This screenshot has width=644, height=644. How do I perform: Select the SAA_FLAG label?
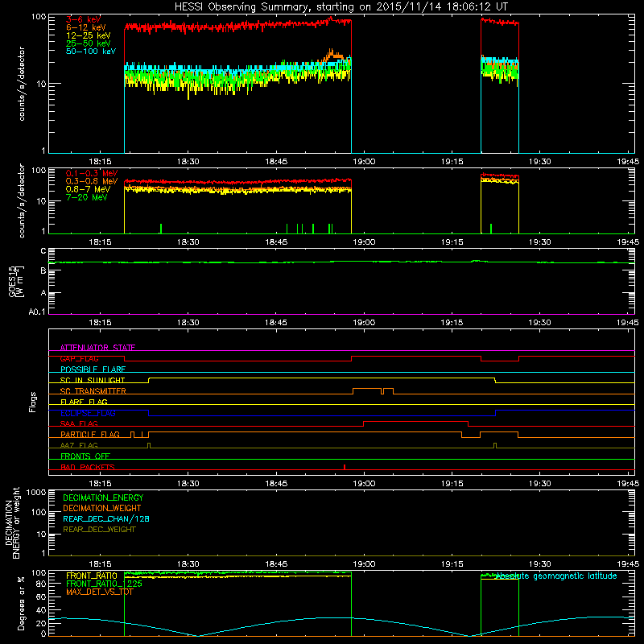click(x=79, y=424)
